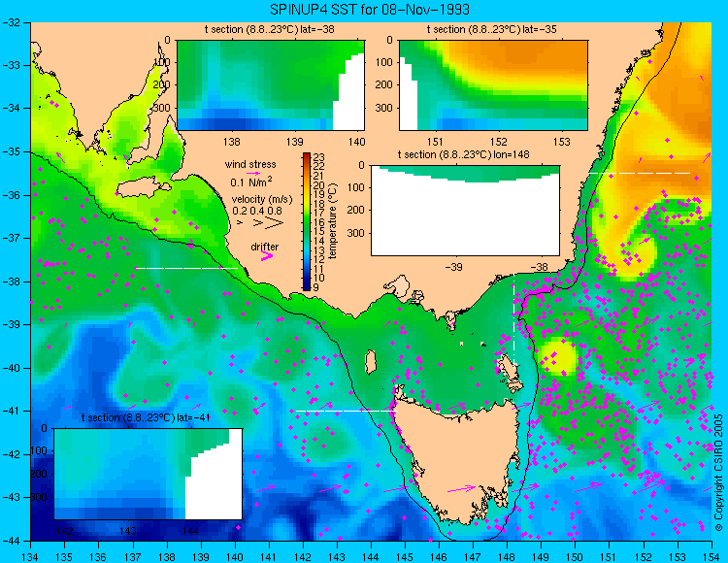Click longitude tick '150' on the main x-axis

point(575,557)
